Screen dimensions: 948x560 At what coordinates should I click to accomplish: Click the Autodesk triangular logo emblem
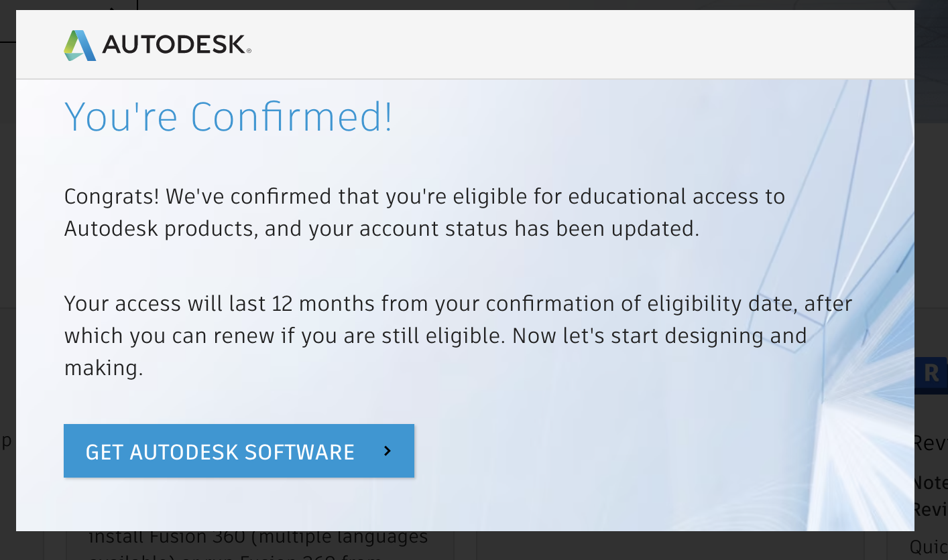[80, 46]
